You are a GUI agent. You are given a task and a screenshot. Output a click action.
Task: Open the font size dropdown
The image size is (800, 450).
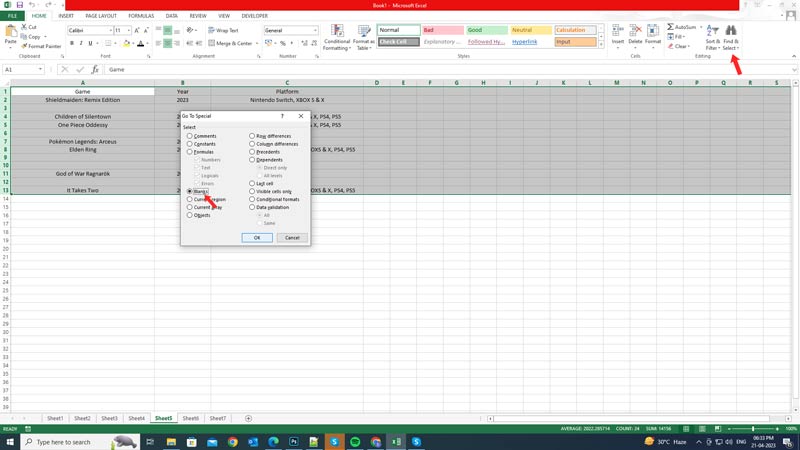(x=128, y=31)
